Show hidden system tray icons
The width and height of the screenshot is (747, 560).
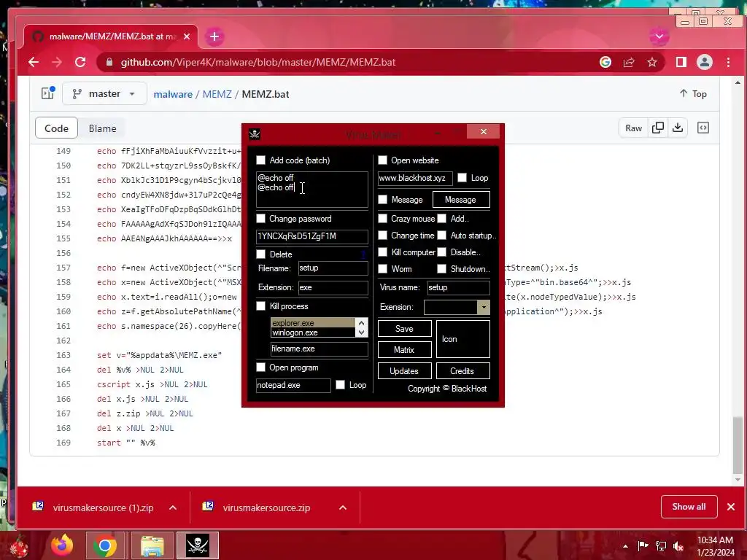coord(625,546)
